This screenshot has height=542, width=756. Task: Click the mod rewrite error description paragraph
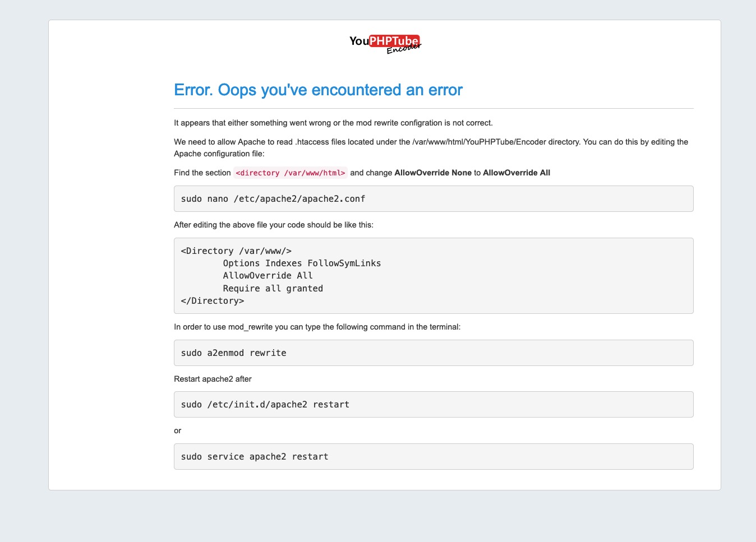tap(333, 123)
